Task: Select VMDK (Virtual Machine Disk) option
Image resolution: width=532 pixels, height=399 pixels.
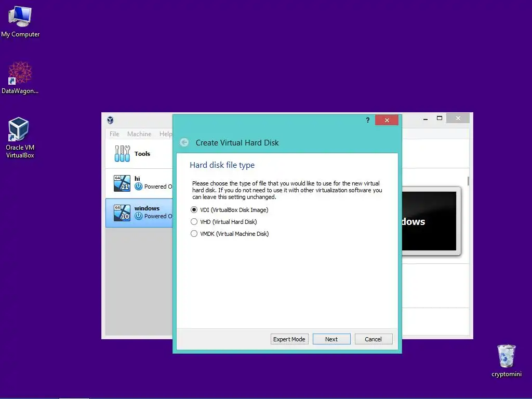Action: click(230, 233)
